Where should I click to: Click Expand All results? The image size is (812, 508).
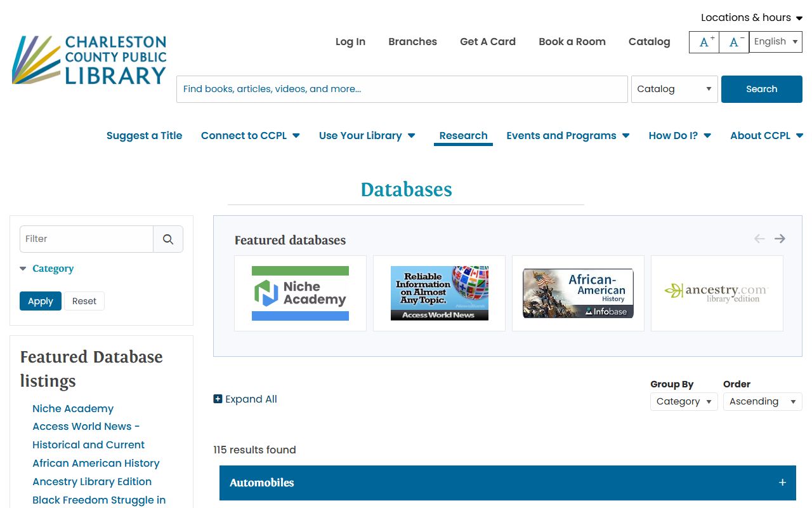tap(245, 399)
